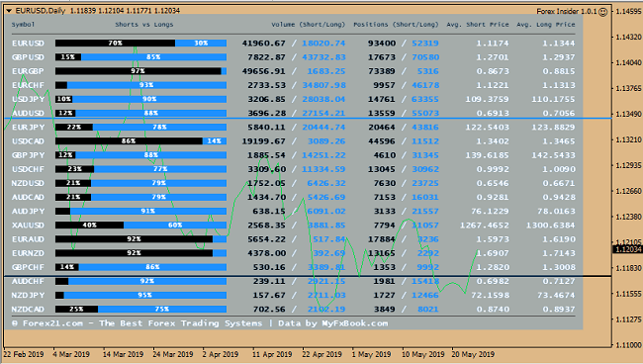Click the 40% short bar for XAUUSD
Screen dimensions: 643x364
[89, 226]
